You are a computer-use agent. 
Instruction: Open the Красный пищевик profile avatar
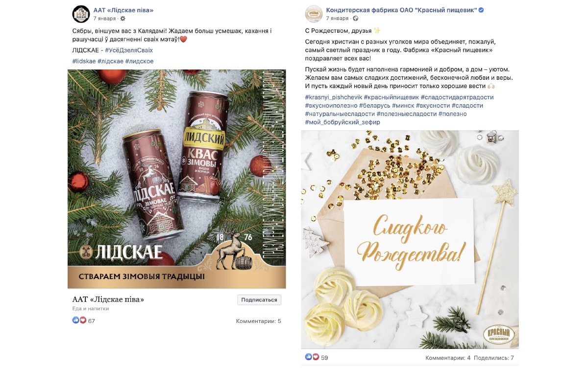click(314, 14)
